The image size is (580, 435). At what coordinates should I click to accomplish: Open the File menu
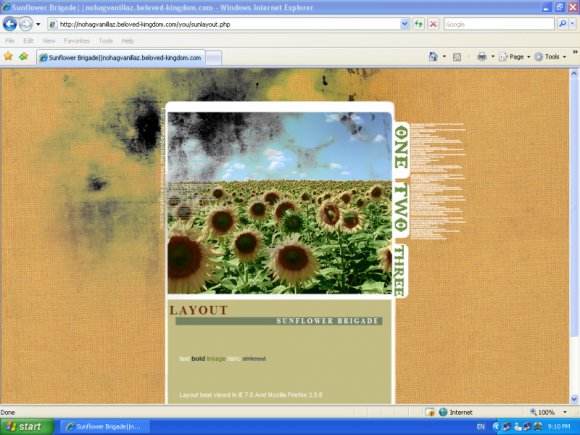(x=10, y=41)
